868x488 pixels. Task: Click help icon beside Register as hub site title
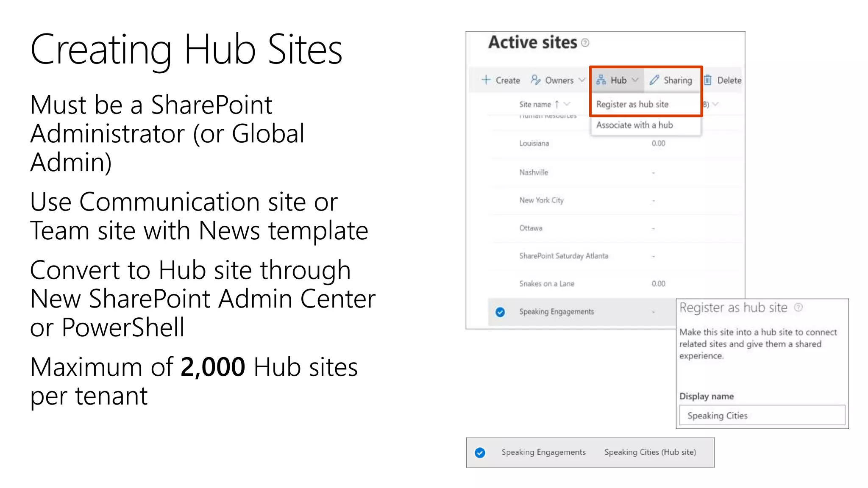798,308
